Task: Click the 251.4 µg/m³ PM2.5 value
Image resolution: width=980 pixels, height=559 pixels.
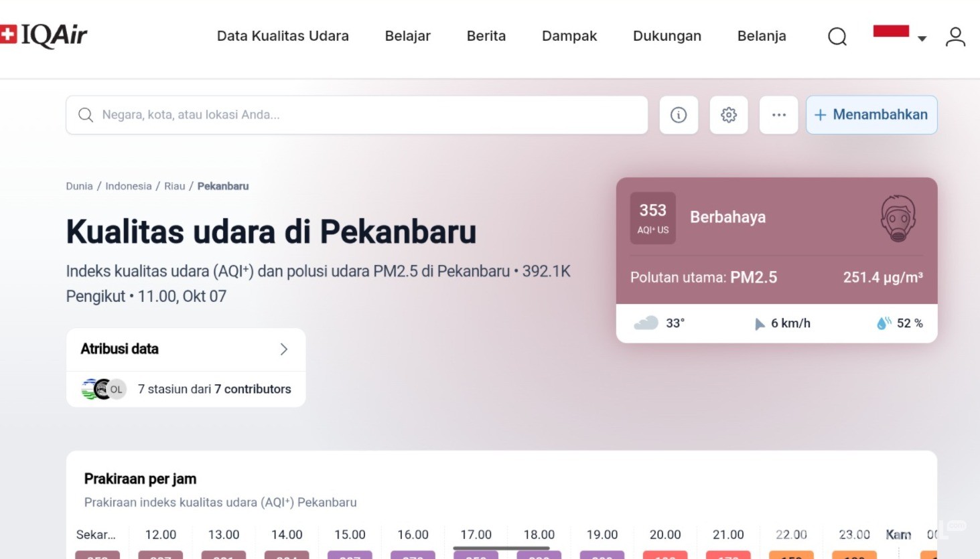Action: 883,277
